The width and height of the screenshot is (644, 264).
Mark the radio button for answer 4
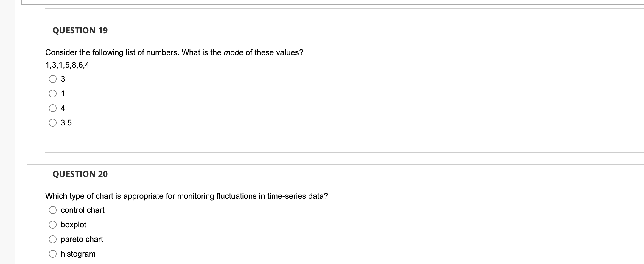tap(53, 108)
